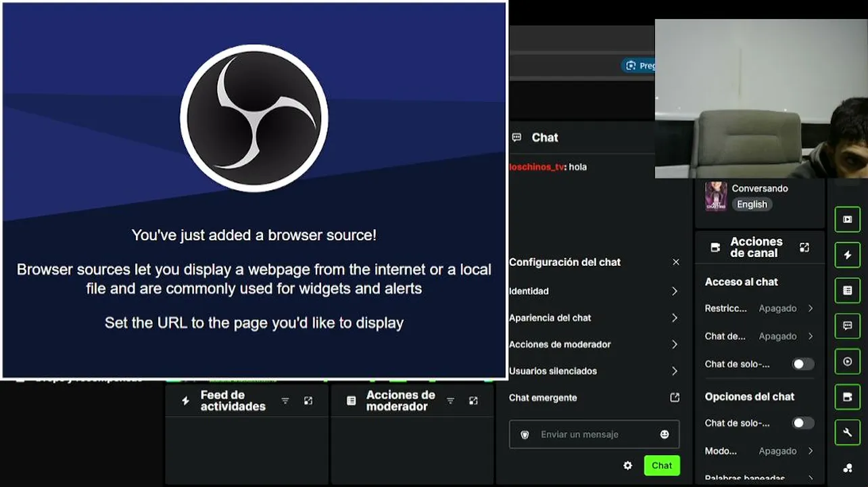
Task: Pop out the Acciones de moderador panel
Action: point(473,401)
